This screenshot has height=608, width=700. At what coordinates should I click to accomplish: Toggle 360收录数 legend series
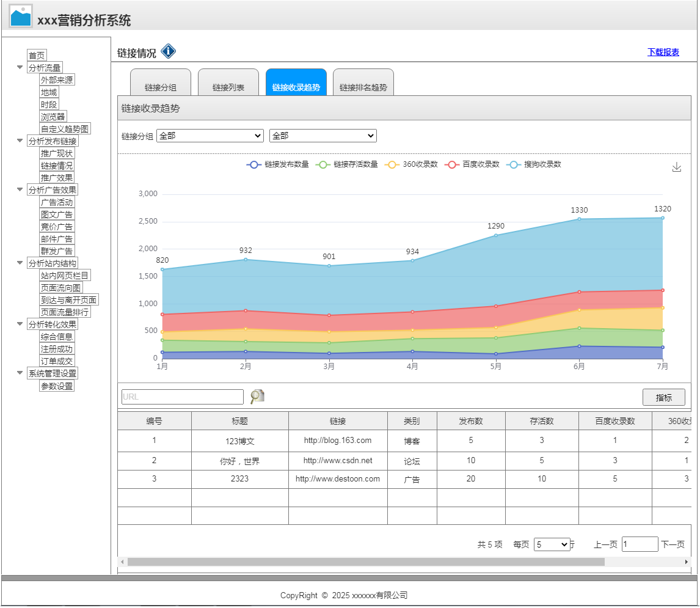point(411,164)
